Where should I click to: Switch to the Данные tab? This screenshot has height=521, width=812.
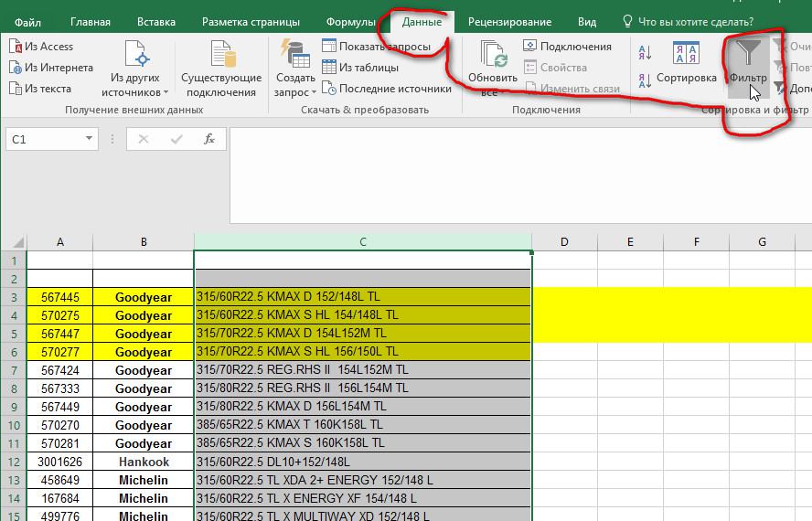[x=422, y=22]
